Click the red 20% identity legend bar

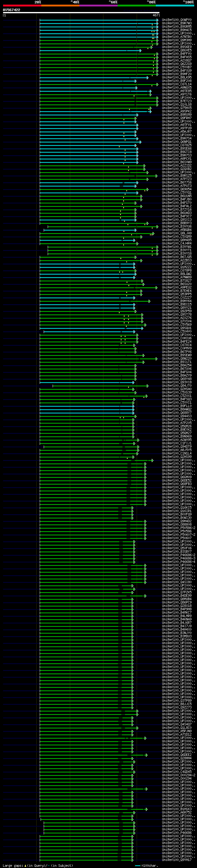coord(22,6)
